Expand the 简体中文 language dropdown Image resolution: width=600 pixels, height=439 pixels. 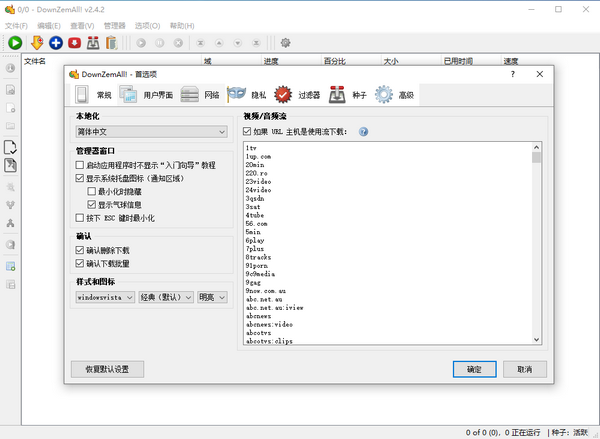coord(151,131)
